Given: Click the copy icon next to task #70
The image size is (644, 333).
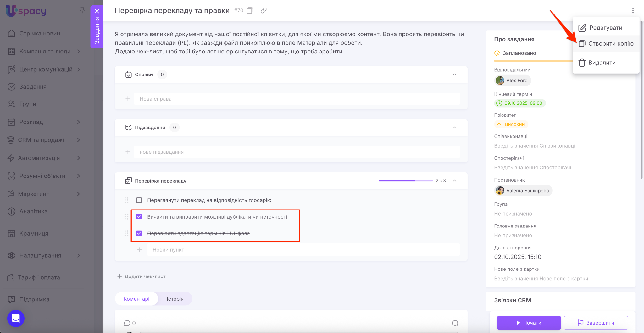Looking at the screenshot, I should [x=250, y=11].
